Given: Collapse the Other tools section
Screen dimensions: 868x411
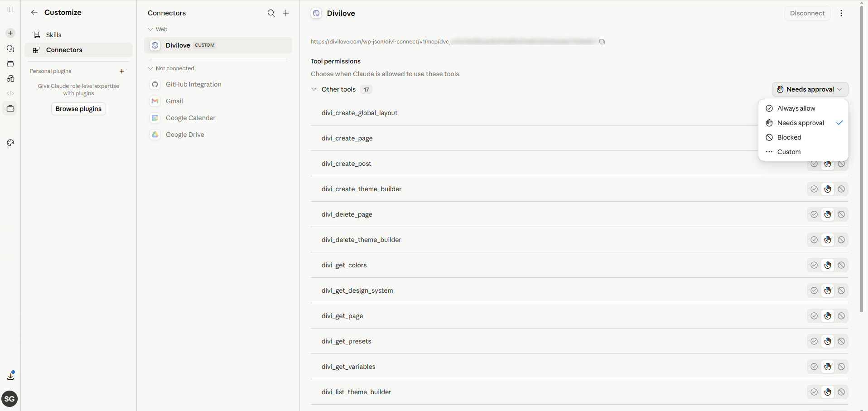Looking at the screenshot, I should (314, 89).
